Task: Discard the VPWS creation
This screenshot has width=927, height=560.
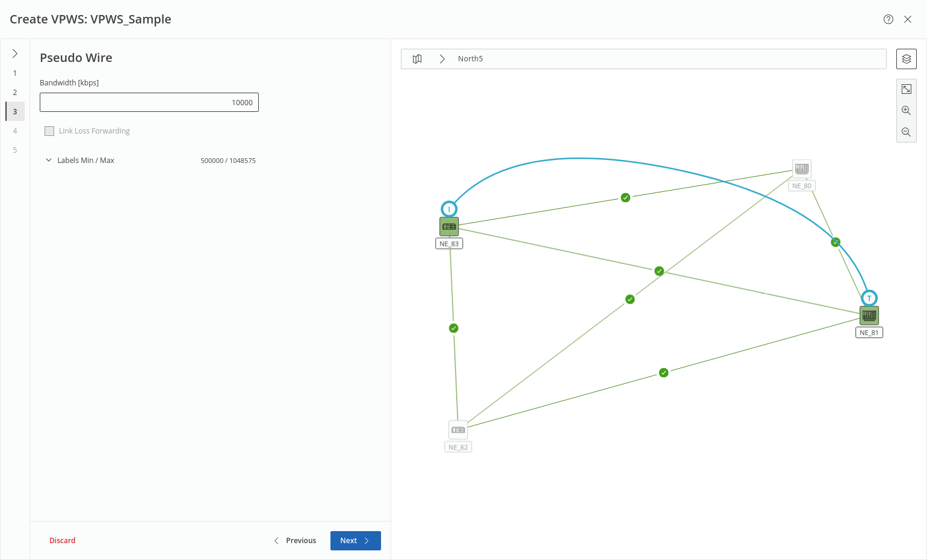Action: point(63,541)
